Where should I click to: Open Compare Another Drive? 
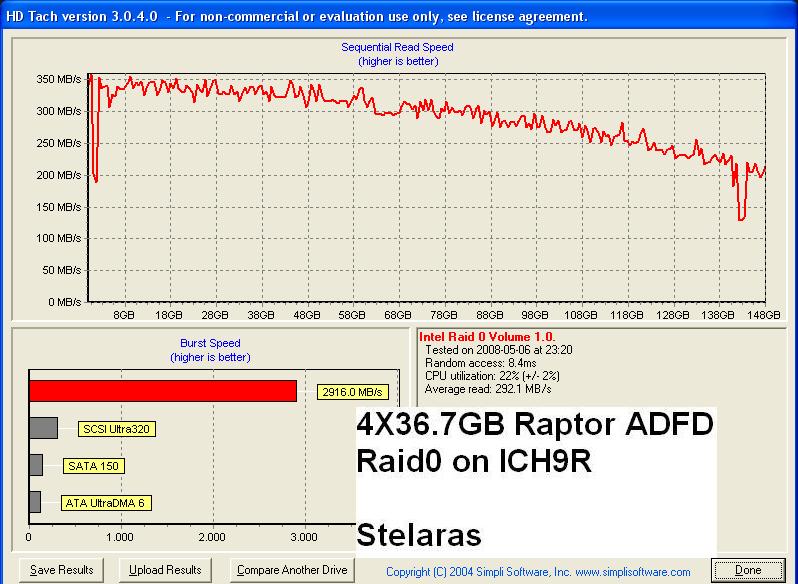point(292,570)
